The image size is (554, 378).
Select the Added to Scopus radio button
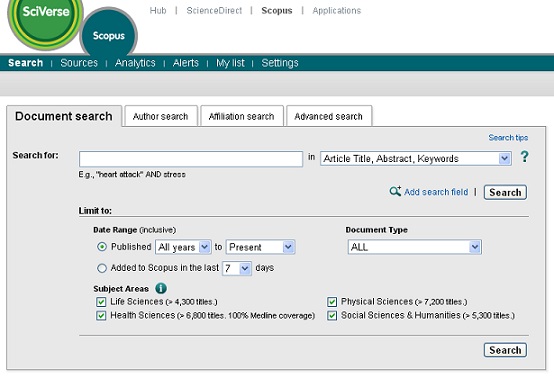(102, 268)
